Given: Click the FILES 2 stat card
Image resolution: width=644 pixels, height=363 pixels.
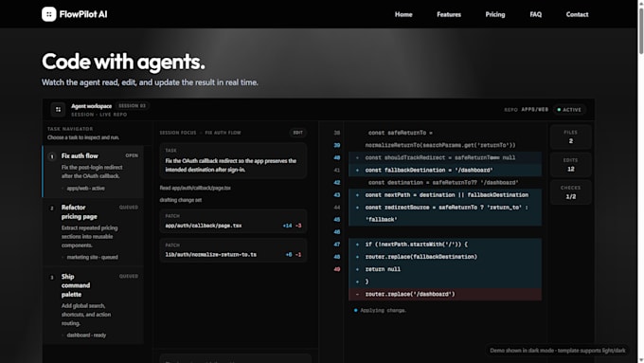Looking at the screenshot, I should [570, 136].
